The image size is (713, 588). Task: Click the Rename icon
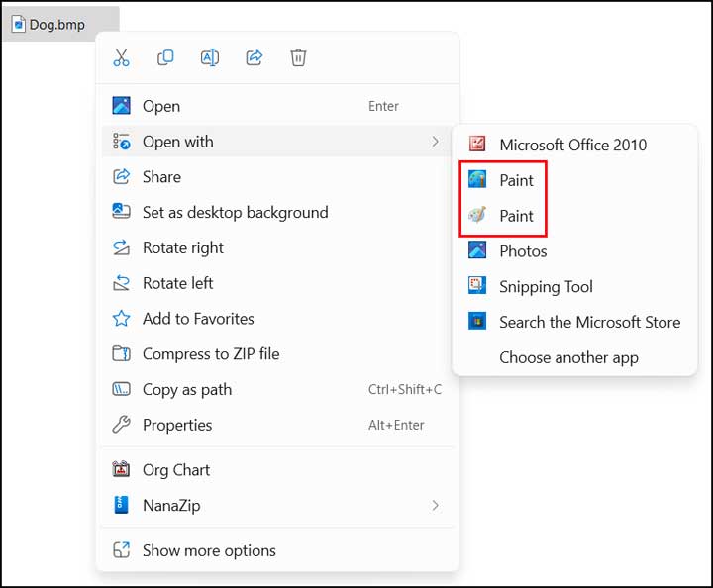point(210,57)
